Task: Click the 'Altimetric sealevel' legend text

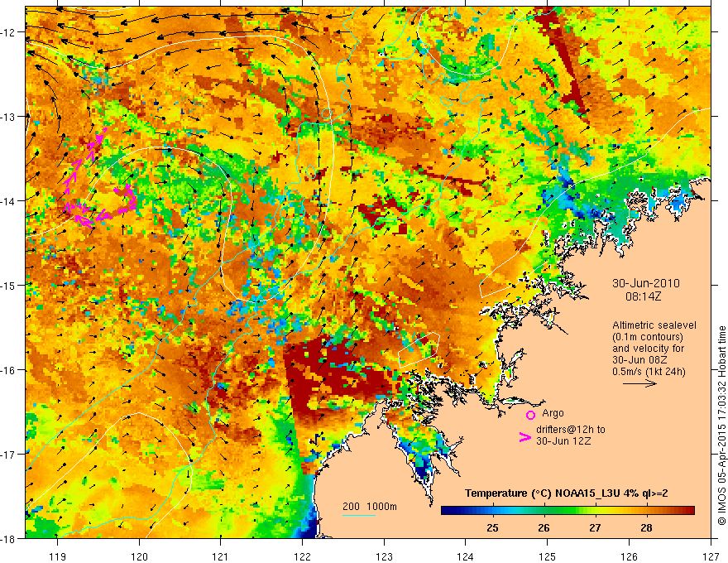Action: pyautogui.click(x=654, y=325)
